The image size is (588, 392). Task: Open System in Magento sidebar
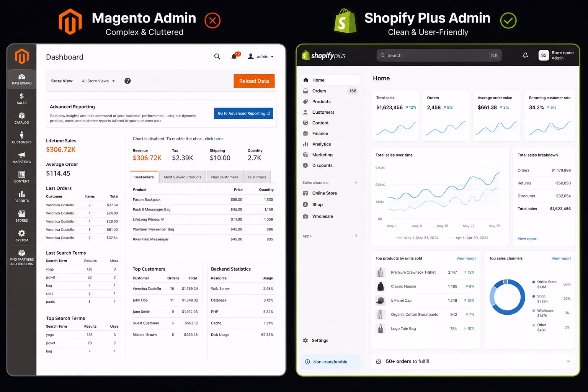22,236
